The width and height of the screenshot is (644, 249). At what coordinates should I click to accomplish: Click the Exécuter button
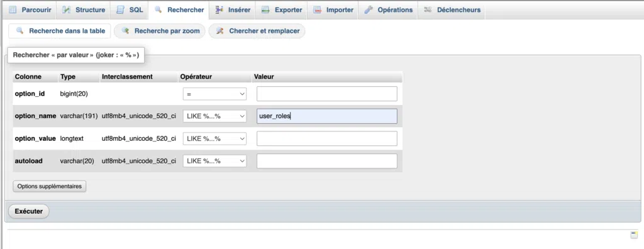(x=29, y=211)
